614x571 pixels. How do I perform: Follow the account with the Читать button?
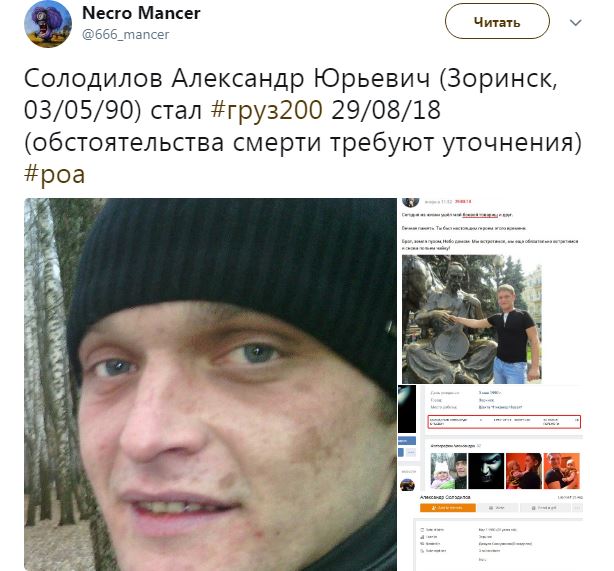point(497,22)
